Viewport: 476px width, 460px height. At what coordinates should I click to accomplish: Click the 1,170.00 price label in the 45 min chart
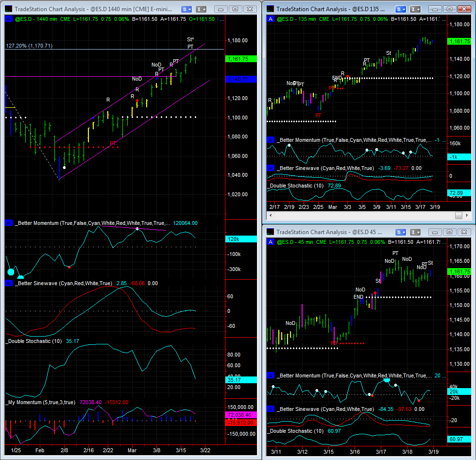pos(459,246)
